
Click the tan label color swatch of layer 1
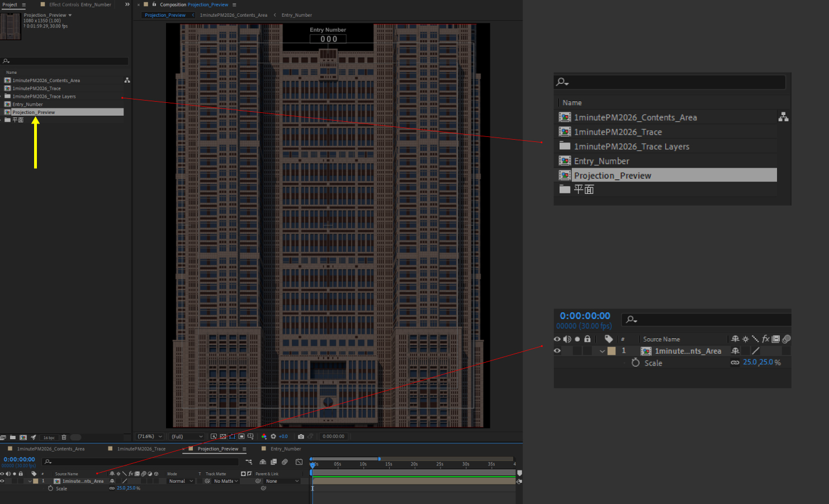pyautogui.click(x=36, y=481)
